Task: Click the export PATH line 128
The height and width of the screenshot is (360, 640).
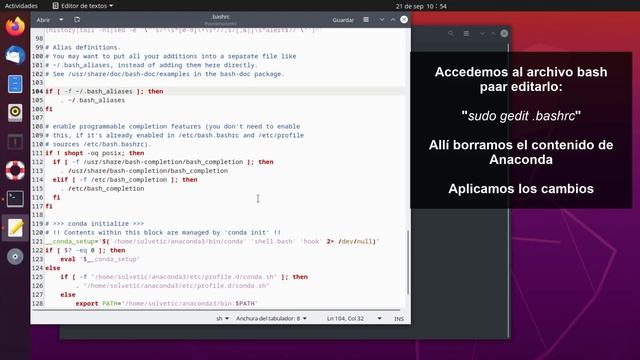Action: [x=167, y=304]
